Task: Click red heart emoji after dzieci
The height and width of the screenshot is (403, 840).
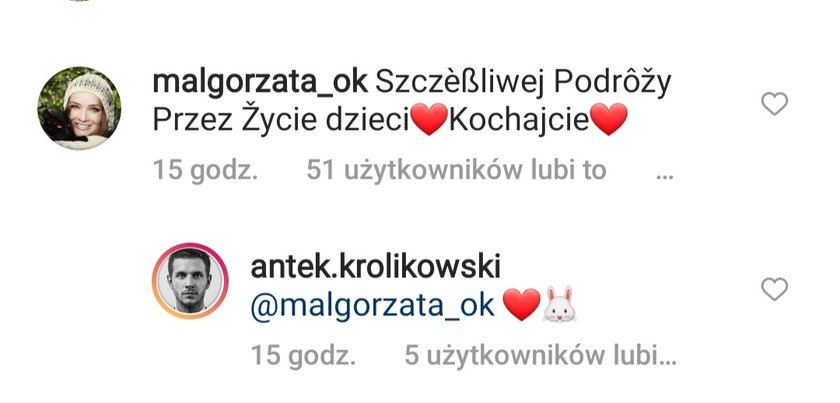Action: click(430, 120)
